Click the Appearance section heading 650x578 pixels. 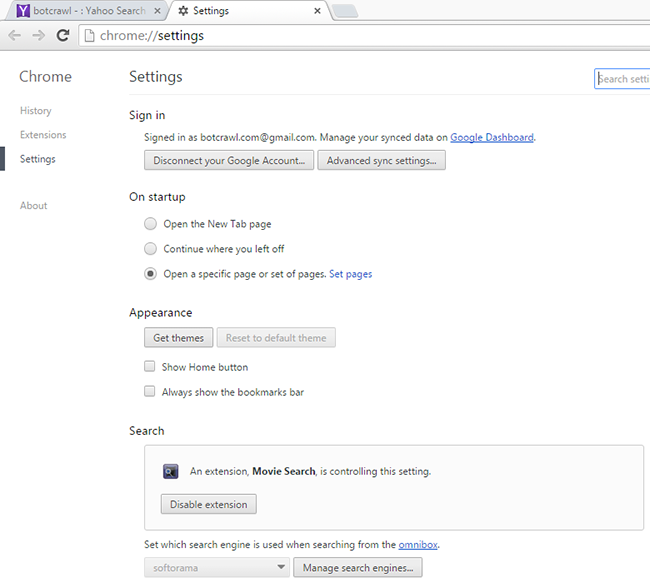(x=160, y=313)
